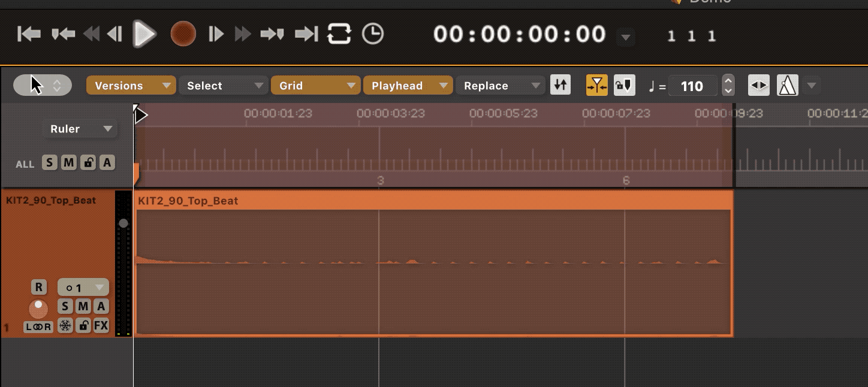Solo track 1 with the S button
This screenshot has width=868, height=387.
(65, 307)
